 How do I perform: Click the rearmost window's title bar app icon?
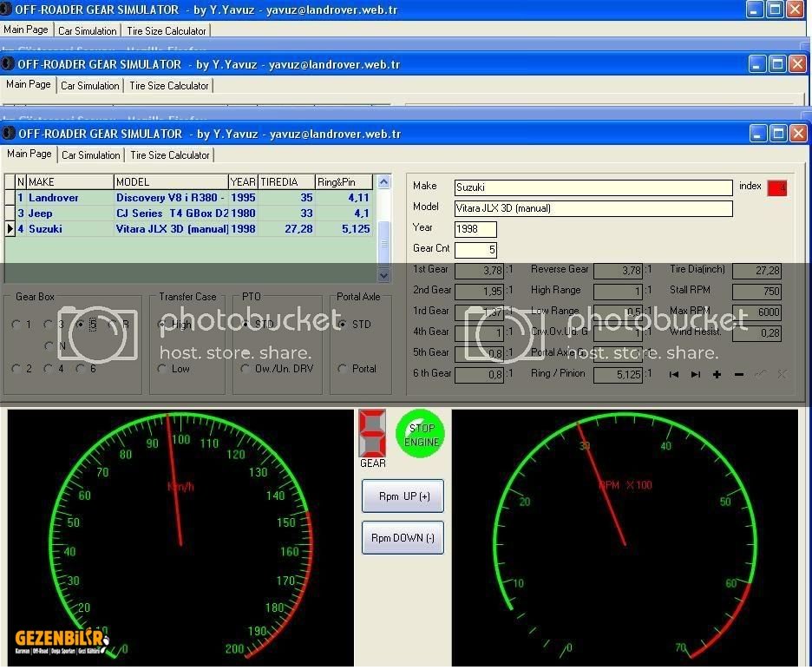pyautogui.click(x=6, y=10)
